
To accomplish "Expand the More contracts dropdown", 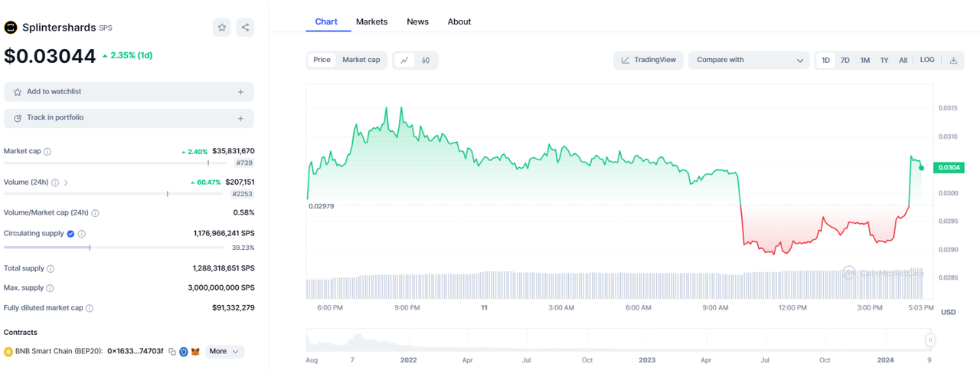I will click(x=224, y=352).
